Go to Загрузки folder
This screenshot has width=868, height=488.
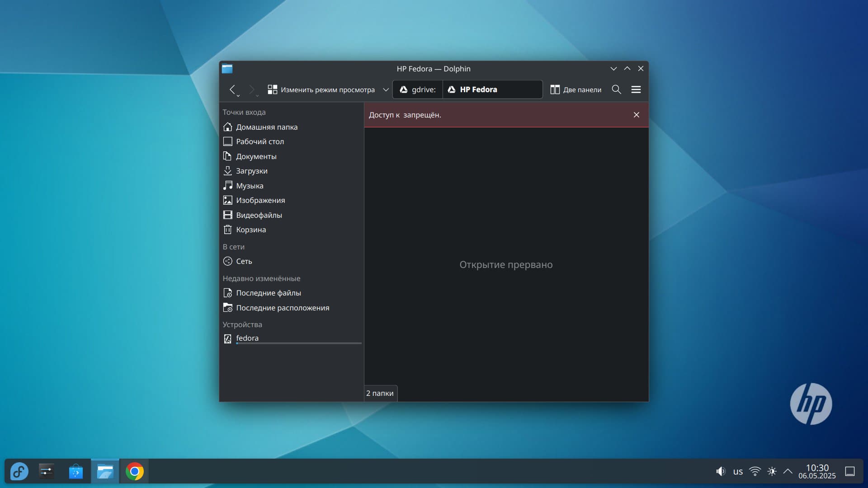click(292, 171)
